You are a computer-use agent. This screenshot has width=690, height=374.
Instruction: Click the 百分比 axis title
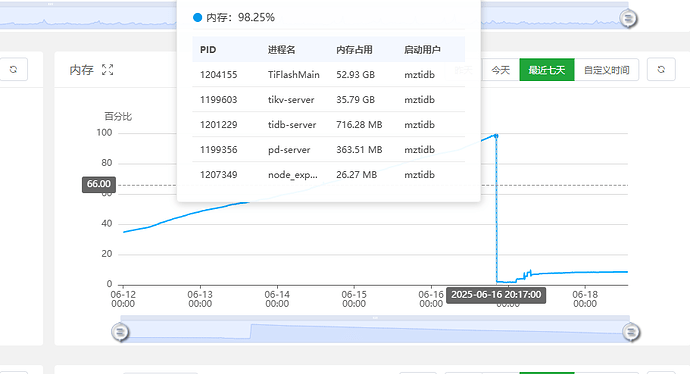pos(117,117)
